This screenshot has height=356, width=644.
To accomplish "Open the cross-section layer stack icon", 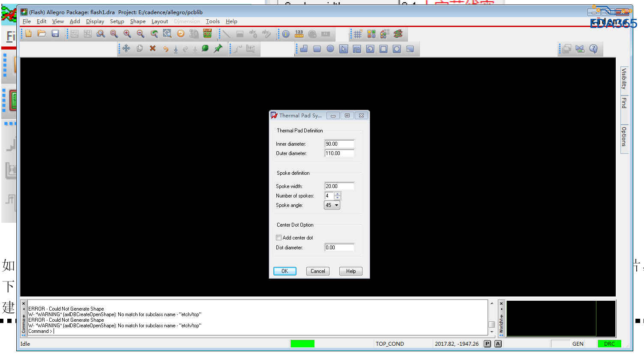I will click(398, 34).
